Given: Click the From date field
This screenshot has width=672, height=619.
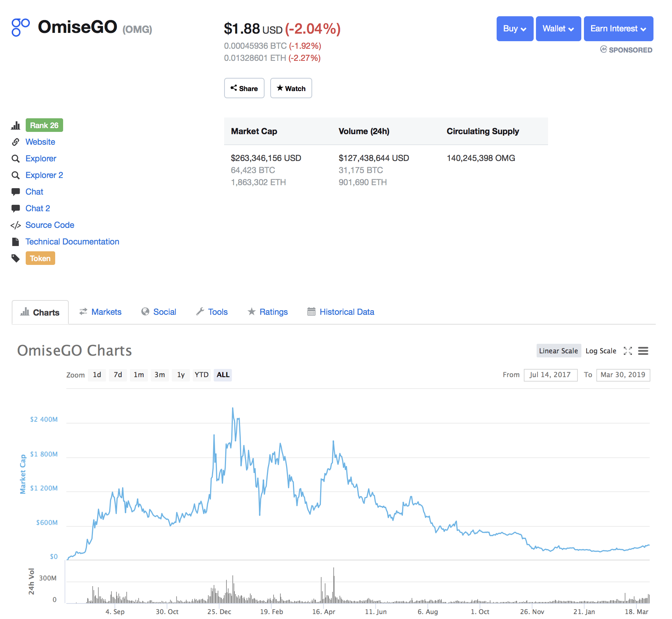Looking at the screenshot, I should tap(550, 375).
